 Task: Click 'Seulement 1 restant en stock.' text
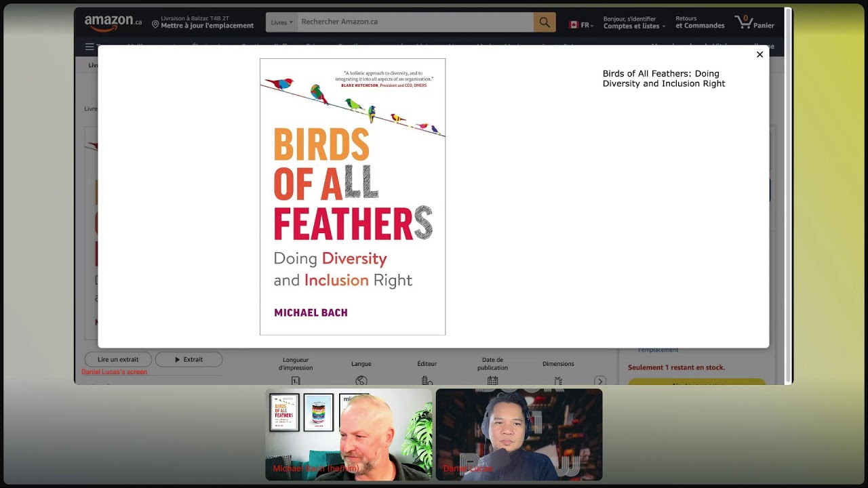(676, 367)
